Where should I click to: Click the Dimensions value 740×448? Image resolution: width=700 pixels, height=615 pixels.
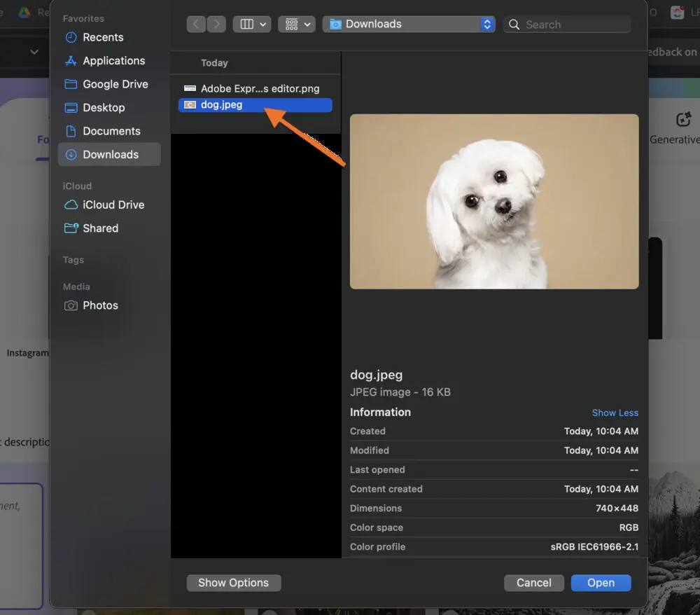click(617, 509)
